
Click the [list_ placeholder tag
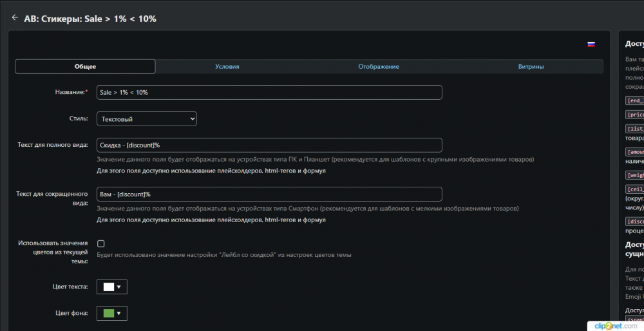click(634, 129)
